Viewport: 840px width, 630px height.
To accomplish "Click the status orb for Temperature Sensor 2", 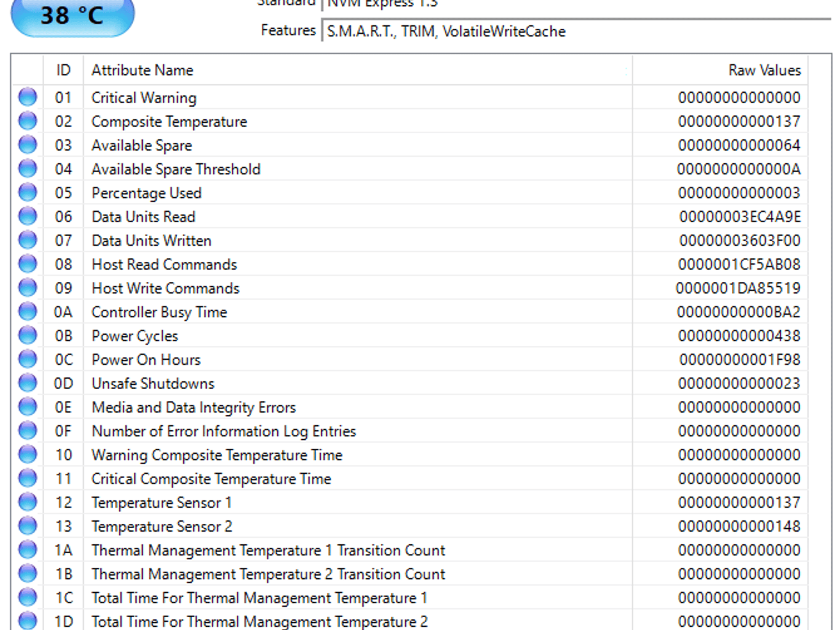I will (x=28, y=525).
